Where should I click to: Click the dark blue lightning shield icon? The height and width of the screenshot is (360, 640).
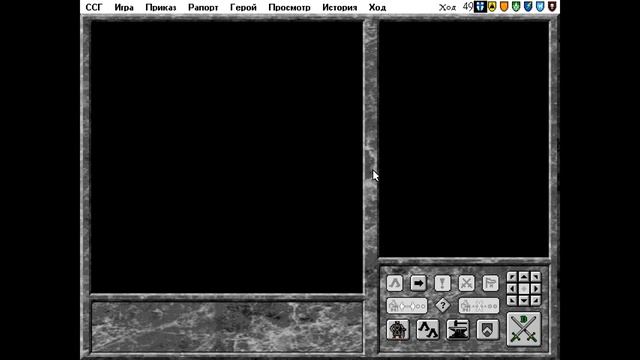tap(528, 7)
